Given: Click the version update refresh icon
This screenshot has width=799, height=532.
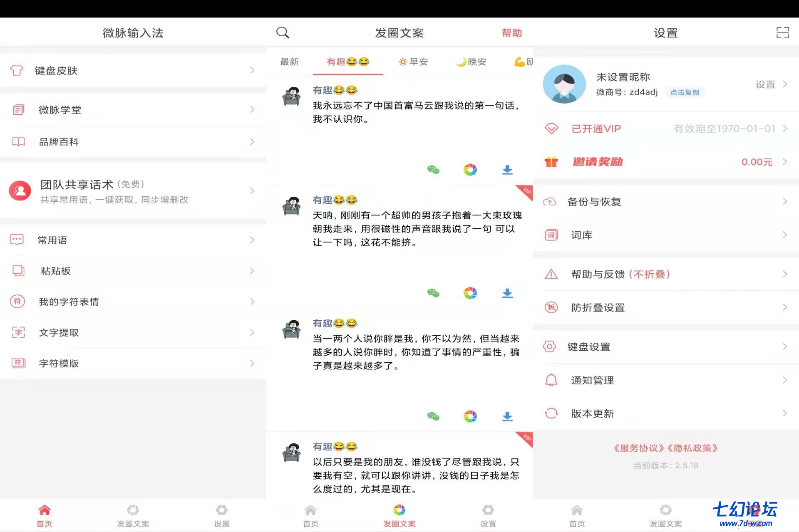Looking at the screenshot, I should [x=551, y=413].
